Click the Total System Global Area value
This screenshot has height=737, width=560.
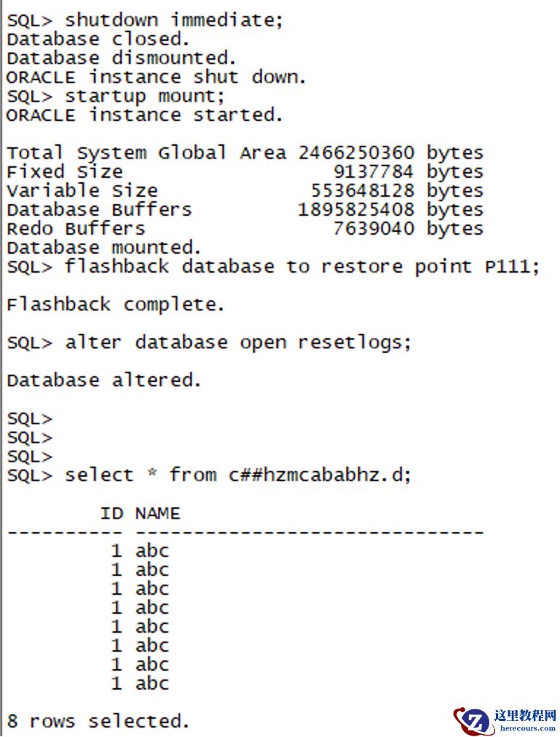[x=356, y=153]
